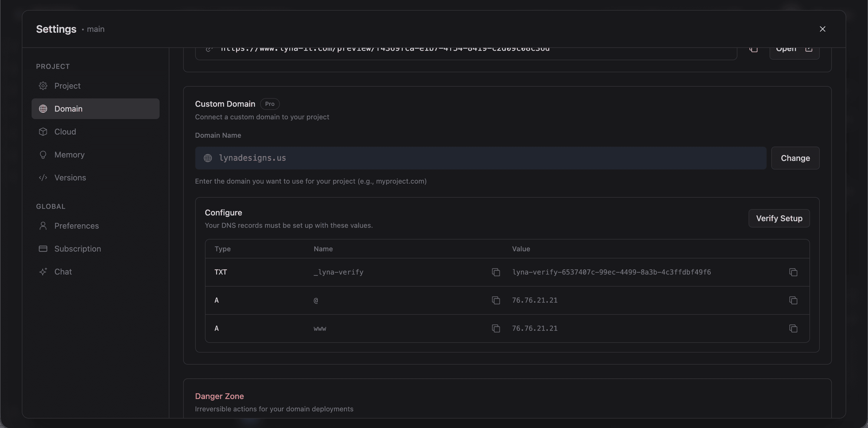
Task: Copy the A record value for @
Action: pyautogui.click(x=793, y=300)
